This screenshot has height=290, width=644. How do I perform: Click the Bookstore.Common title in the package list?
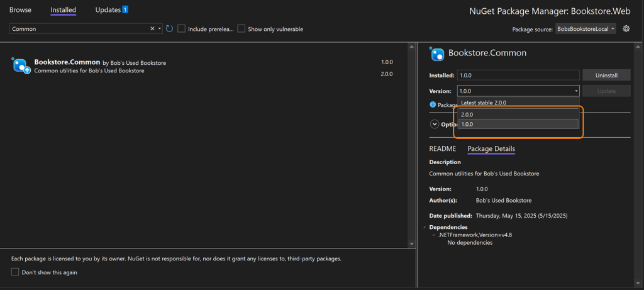(x=67, y=62)
